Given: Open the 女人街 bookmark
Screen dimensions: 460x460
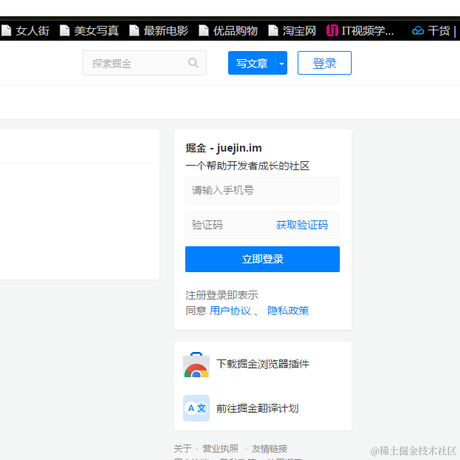Looking at the screenshot, I should 25,31.
